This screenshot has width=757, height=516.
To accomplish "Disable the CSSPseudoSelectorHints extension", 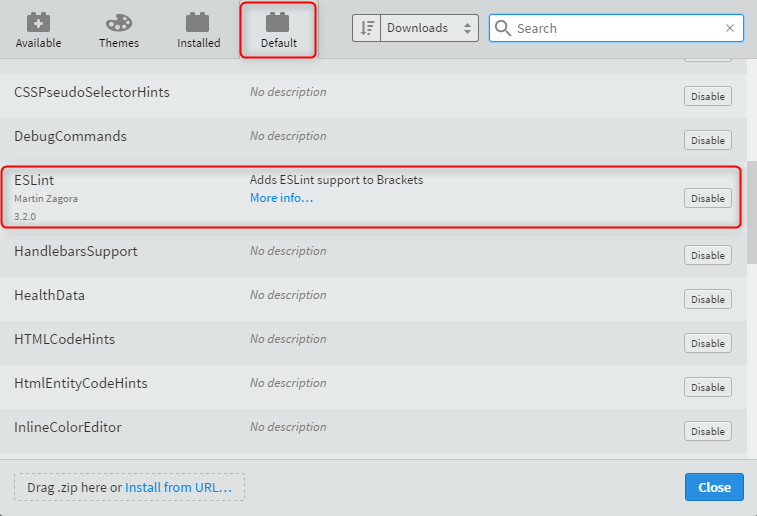I will point(707,96).
